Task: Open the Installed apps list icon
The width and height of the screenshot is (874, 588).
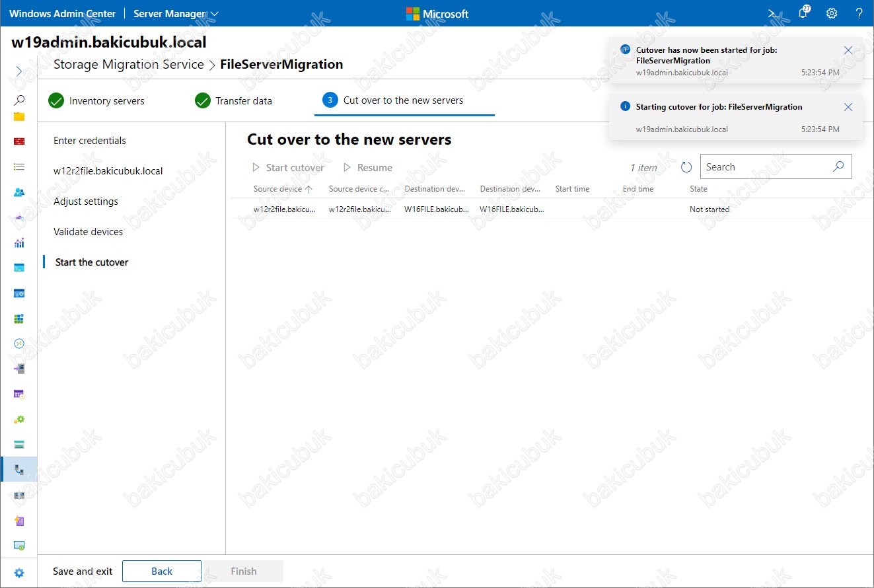Action: 18,167
